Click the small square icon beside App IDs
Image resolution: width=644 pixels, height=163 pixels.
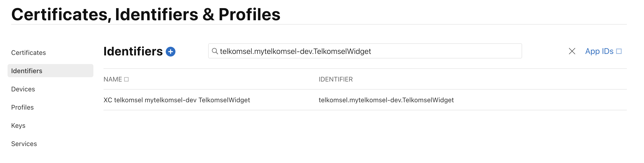619,51
